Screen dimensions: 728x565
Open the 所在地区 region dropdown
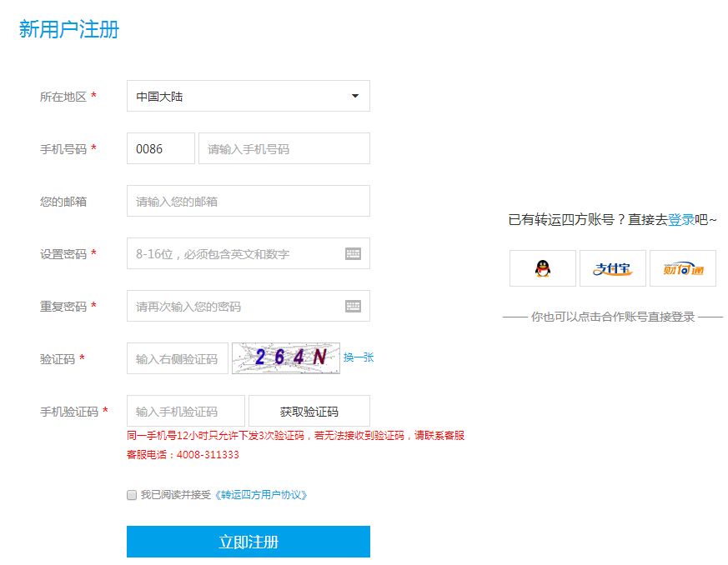tap(247, 96)
